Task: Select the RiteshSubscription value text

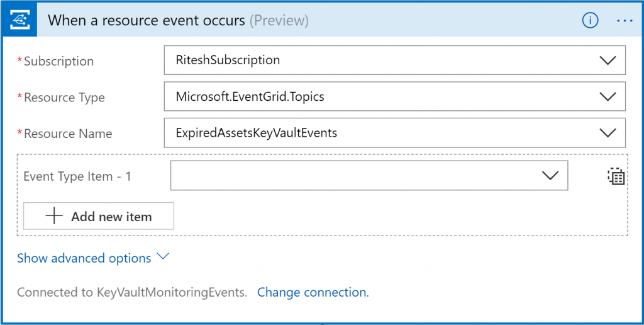Action: pos(228,60)
